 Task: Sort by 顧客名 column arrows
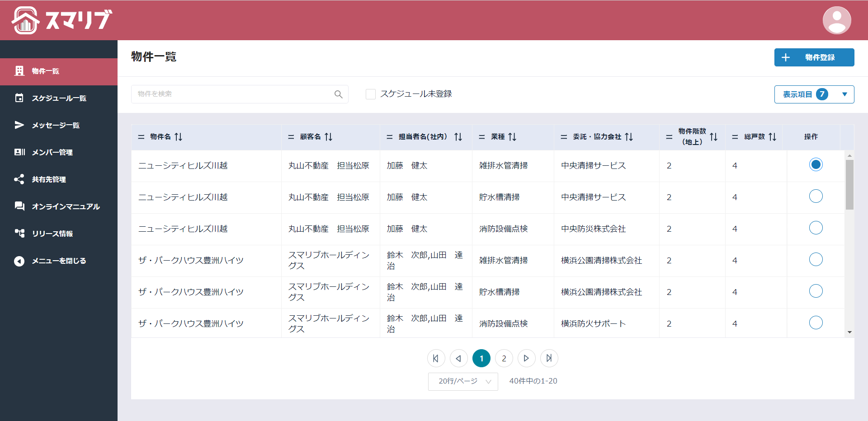click(x=329, y=137)
